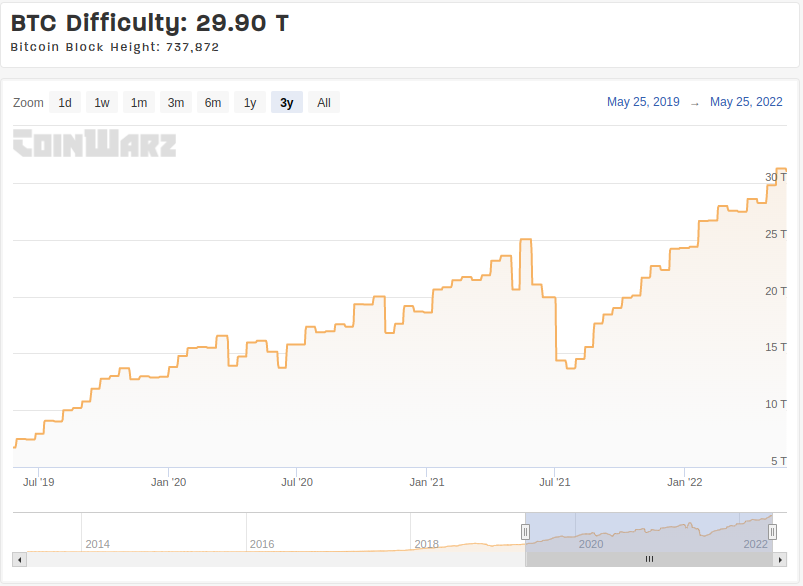Click the 2018 label in the navigator

coord(427,544)
